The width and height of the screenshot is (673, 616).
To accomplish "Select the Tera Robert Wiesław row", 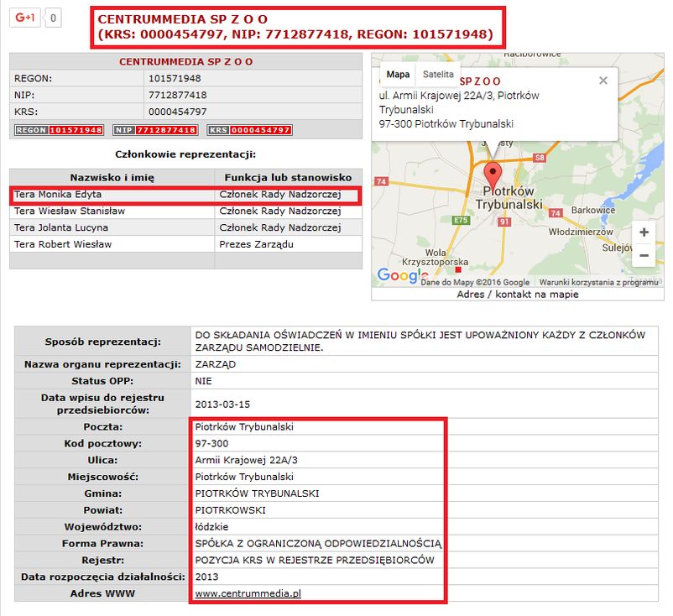I will click(x=185, y=244).
